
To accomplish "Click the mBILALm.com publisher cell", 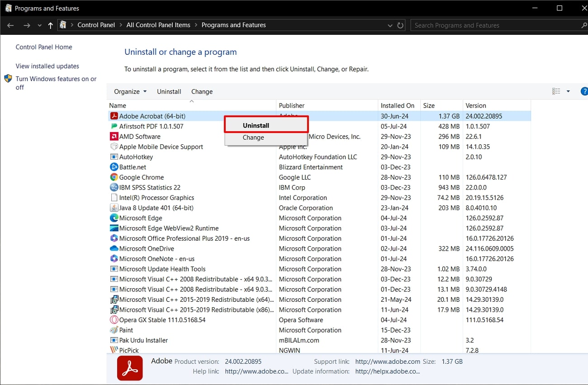I will tap(299, 340).
